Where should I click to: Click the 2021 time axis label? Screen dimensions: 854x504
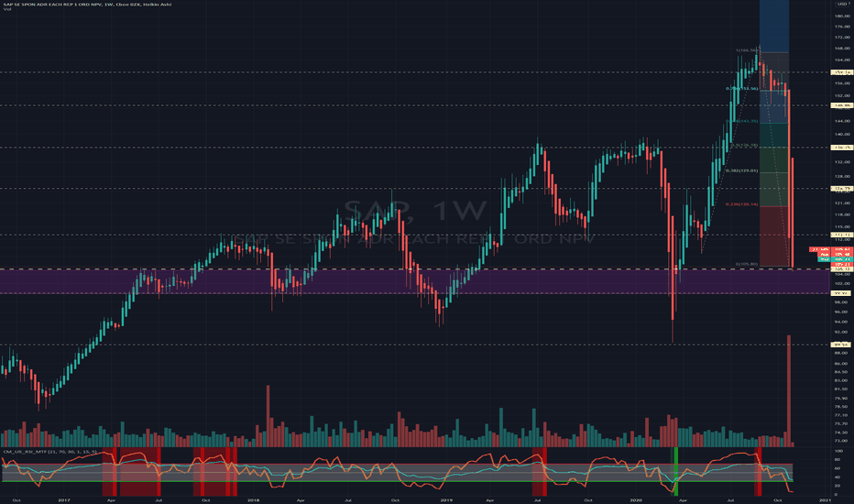[825, 499]
